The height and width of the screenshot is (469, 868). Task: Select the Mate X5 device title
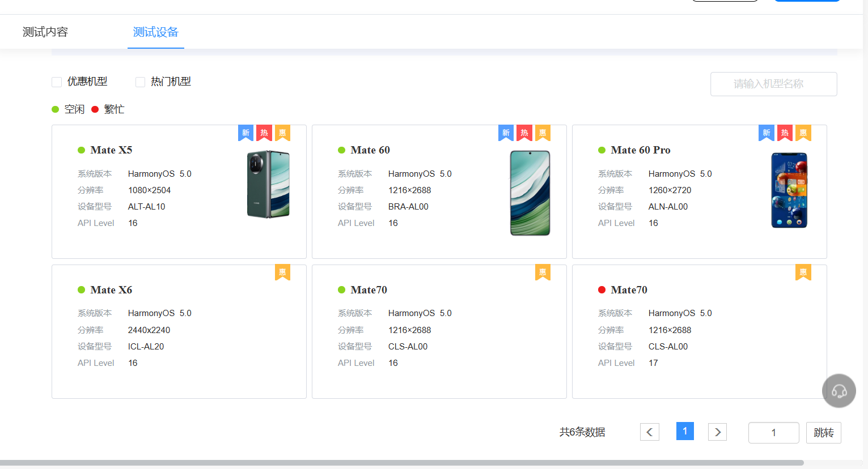pyautogui.click(x=111, y=150)
